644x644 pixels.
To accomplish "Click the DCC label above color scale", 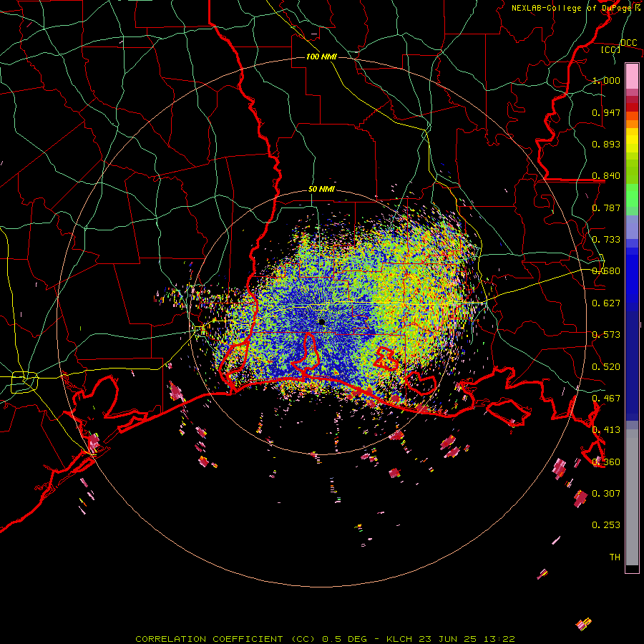I will click(x=628, y=43).
